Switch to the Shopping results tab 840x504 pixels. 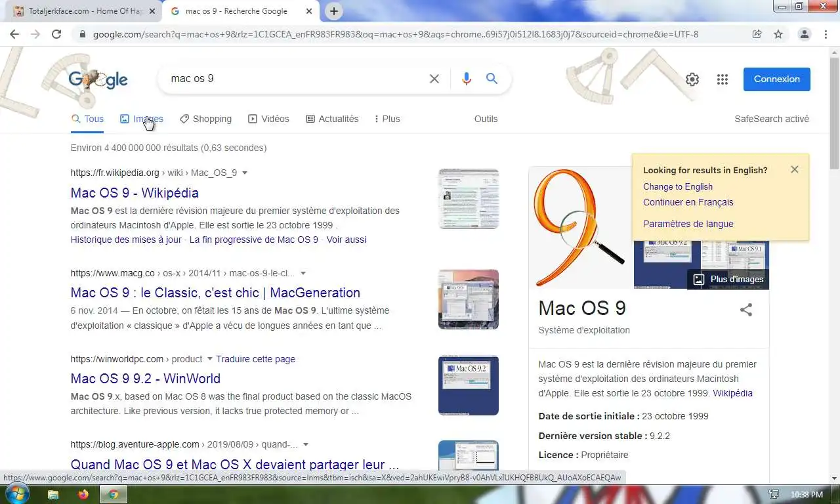click(205, 119)
